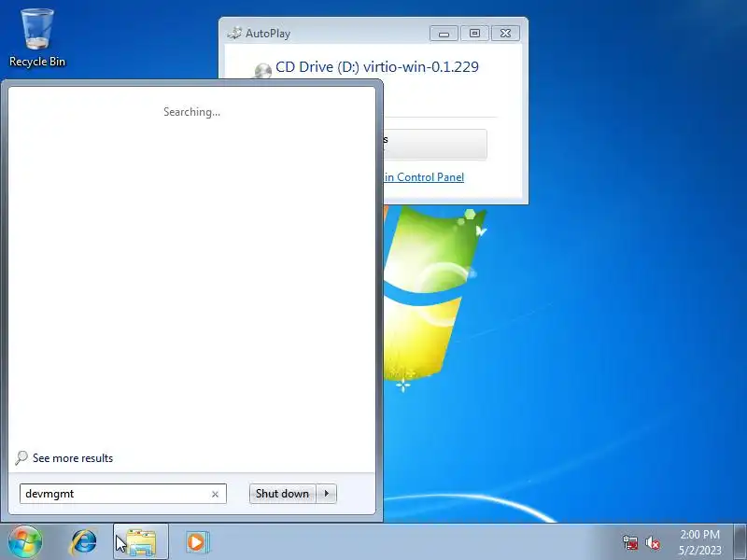Click the AutoPlay window title icon
Screen dimensions: 747x560
(x=234, y=33)
